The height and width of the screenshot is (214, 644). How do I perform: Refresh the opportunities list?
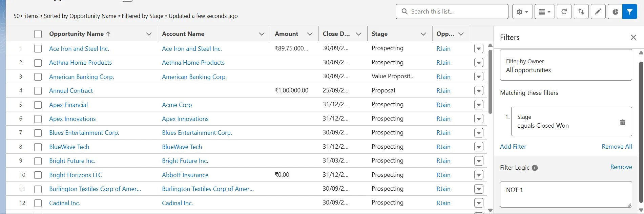point(564,12)
